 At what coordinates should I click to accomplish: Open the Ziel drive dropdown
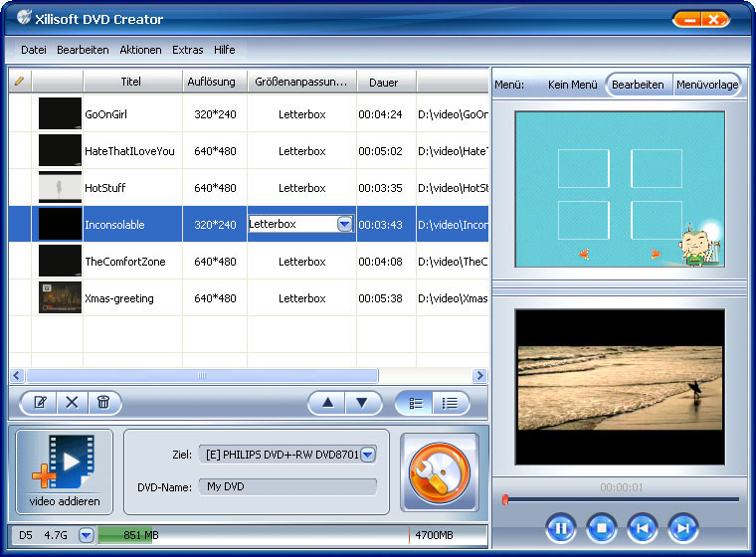click(x=368, y=455)
